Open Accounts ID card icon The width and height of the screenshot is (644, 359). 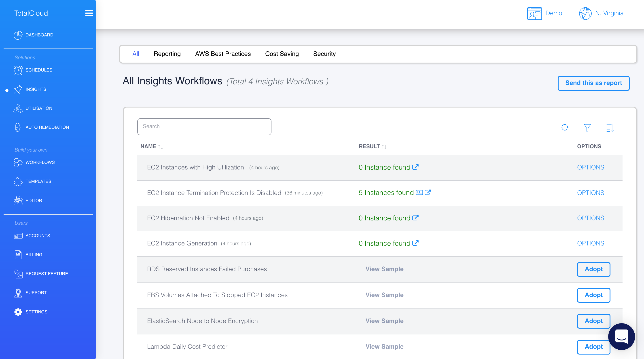coord(18,236)
